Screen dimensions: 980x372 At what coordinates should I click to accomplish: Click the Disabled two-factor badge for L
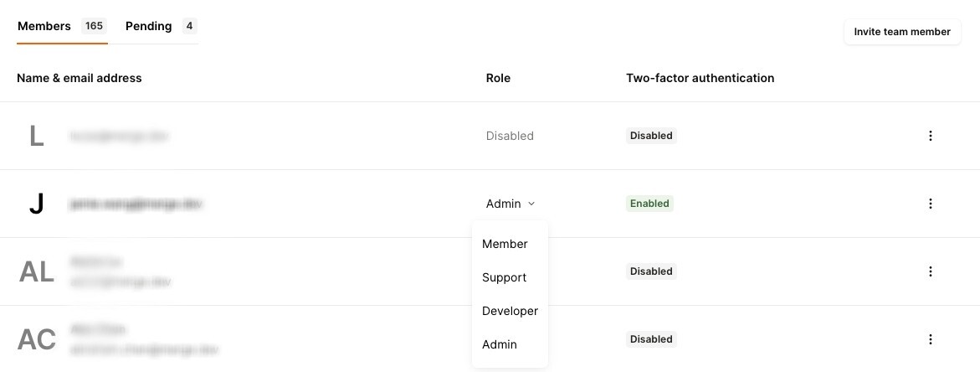(651, 136)
